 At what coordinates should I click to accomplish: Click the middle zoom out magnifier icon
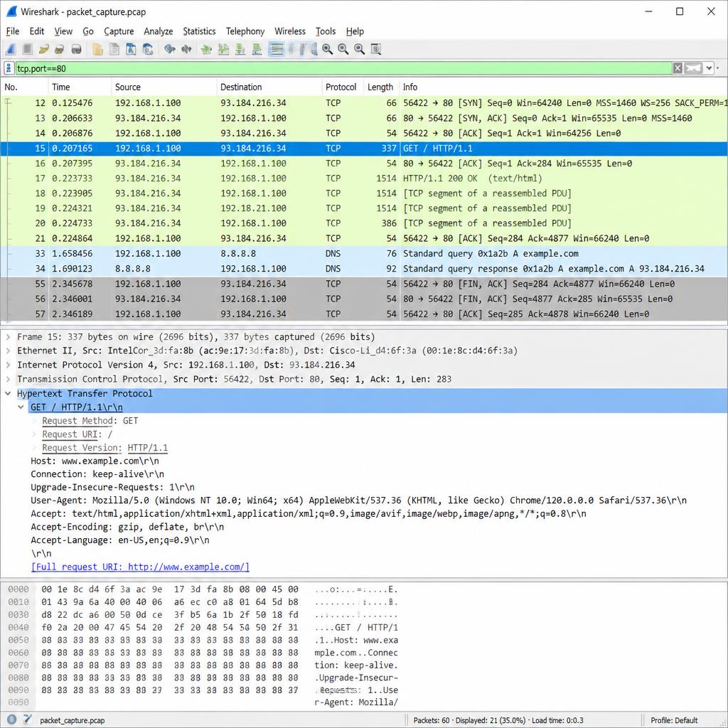[x=343, y=49]
